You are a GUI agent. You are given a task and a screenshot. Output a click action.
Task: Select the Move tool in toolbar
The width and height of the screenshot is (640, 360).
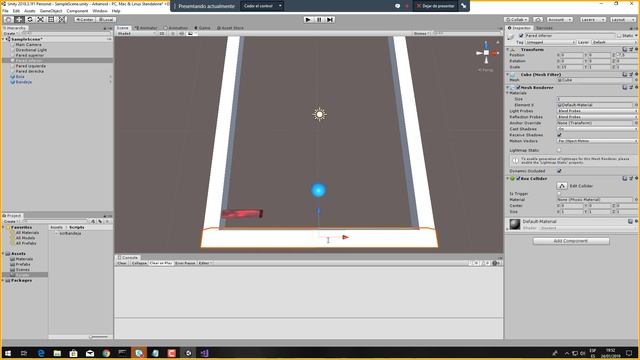19,20
